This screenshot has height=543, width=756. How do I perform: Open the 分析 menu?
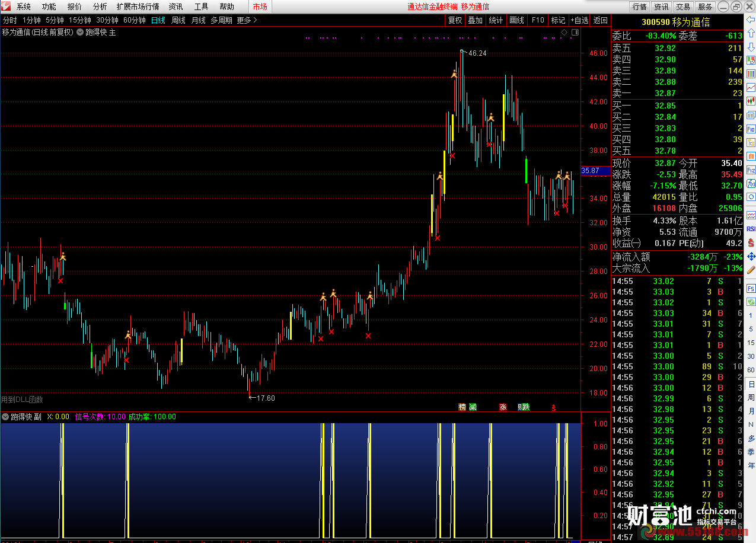pos(100,7)
